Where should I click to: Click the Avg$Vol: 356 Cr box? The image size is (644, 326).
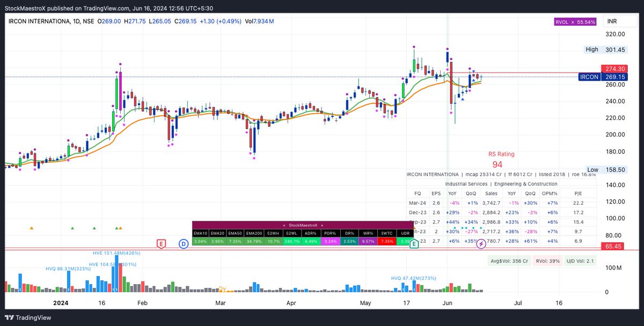click(509, 261)
